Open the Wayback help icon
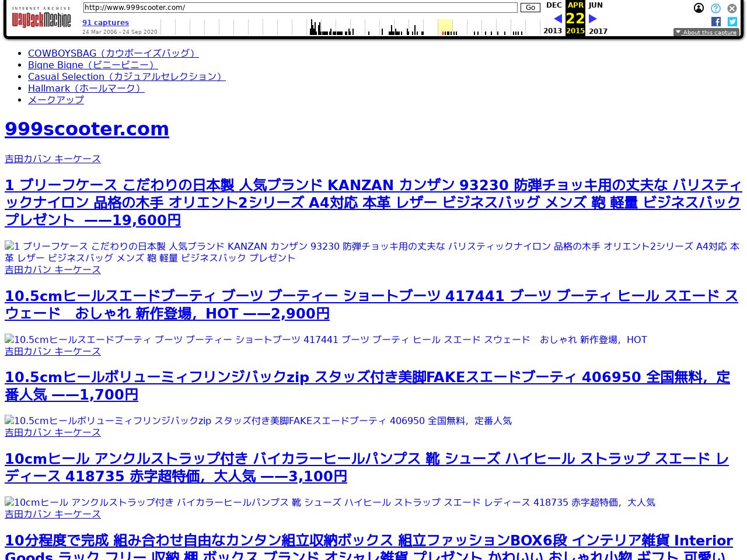The image size is (747, 560). 715,8
